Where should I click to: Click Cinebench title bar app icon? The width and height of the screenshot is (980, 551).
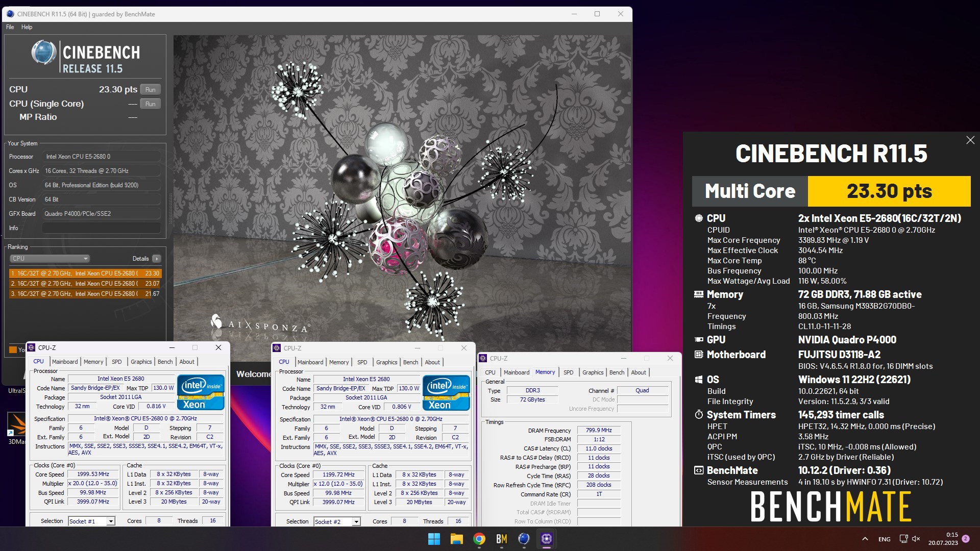click(x=10, y=14)
